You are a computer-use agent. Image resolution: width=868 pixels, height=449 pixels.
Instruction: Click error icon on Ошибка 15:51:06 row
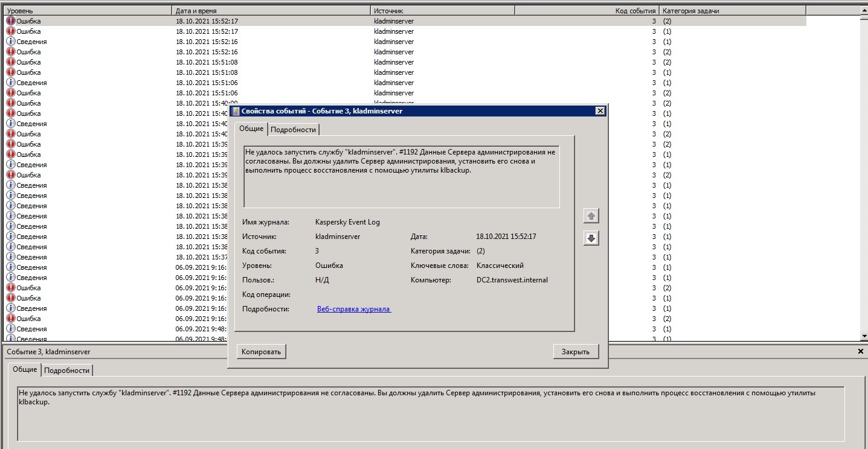11,93
